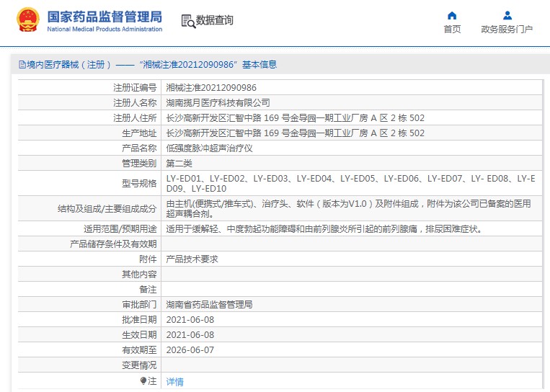The image size is (550, 392).
Task: Open the 详情 link
Action: [x=174, y=381]
